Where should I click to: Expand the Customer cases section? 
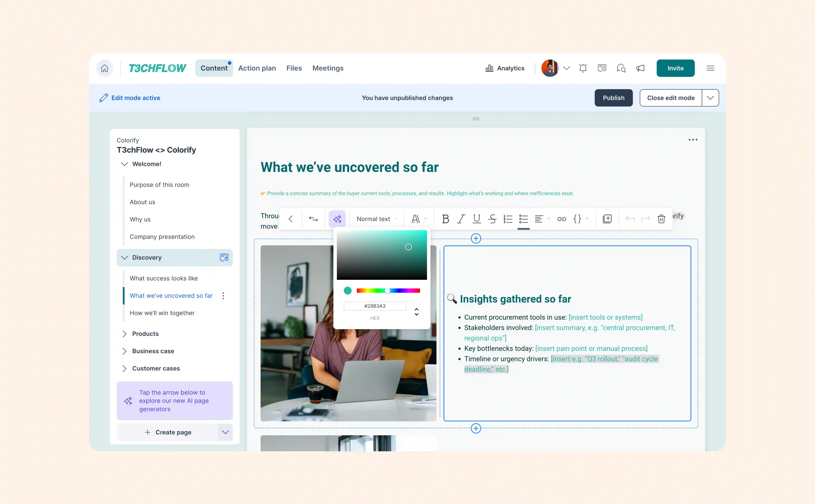pos(124,368)
